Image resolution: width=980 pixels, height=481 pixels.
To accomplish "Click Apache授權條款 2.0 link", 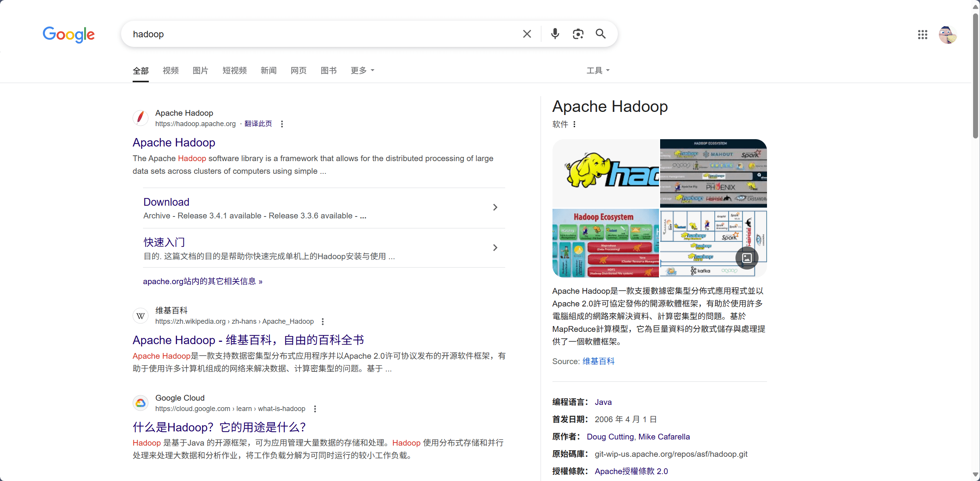I will tap(631, 471).
